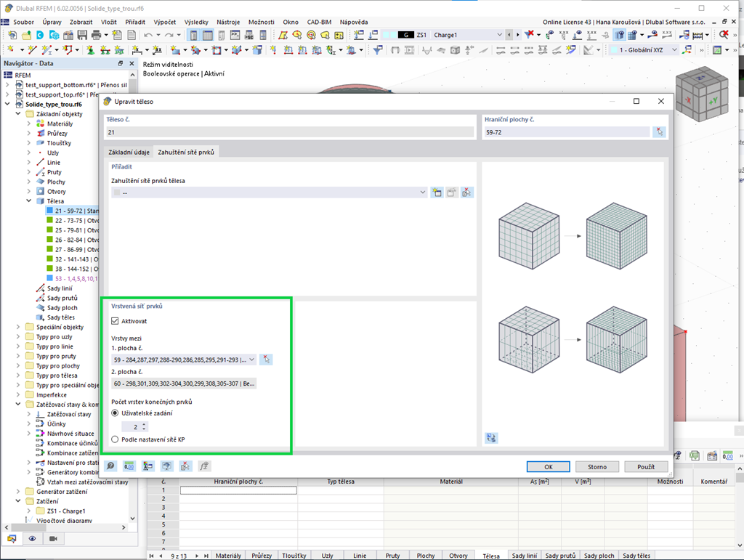Click the green swatch of solid 22 - 73-75
Screen dimensions: 744x560
click(50, 220)
